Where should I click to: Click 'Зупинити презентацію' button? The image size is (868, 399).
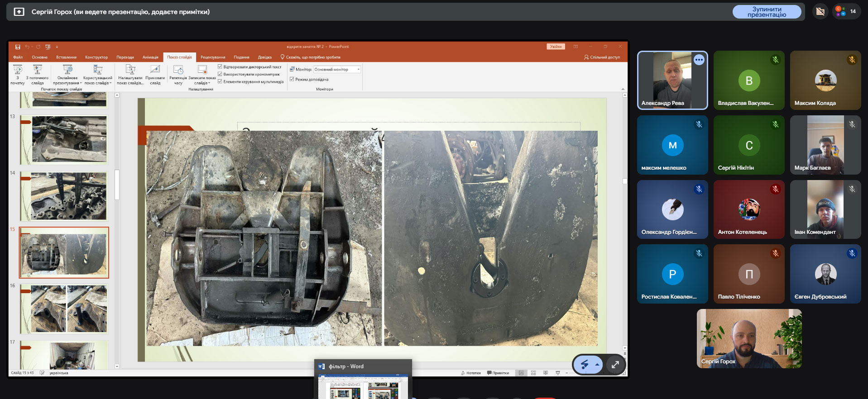click(766, 12)
